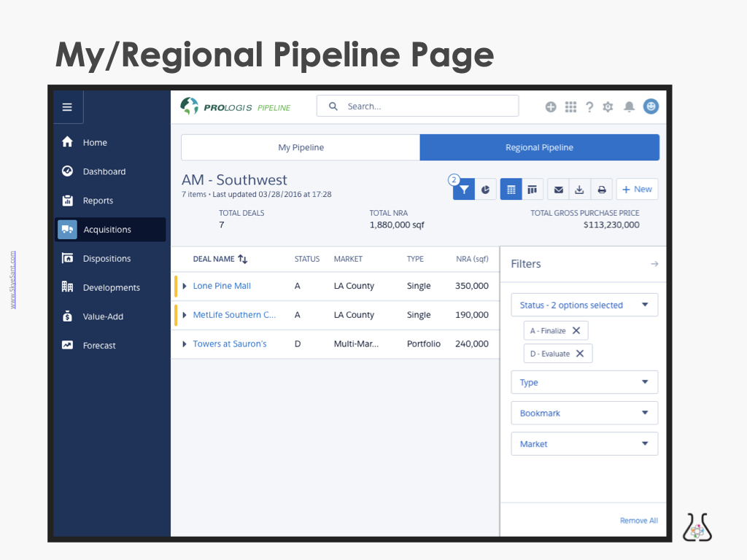Image resolution: width=747 pixels, height=560 pixels.
Task: Toggle the filter funnel button
Action: (463, 190)
